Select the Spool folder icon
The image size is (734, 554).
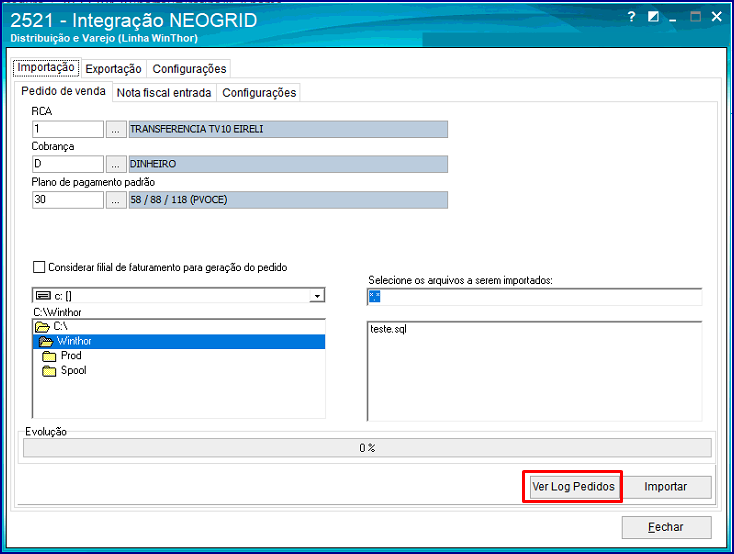(49, 371)
